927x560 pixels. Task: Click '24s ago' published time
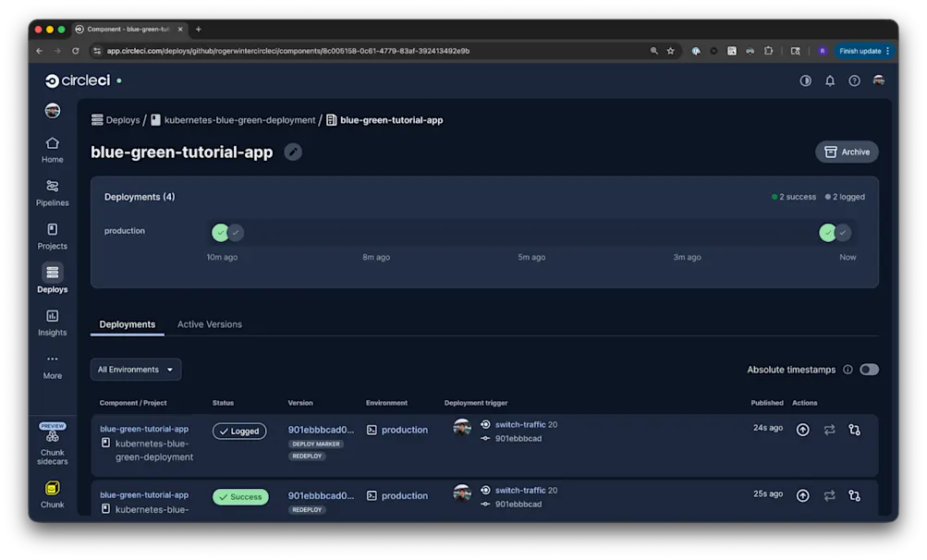click(768, 428)
